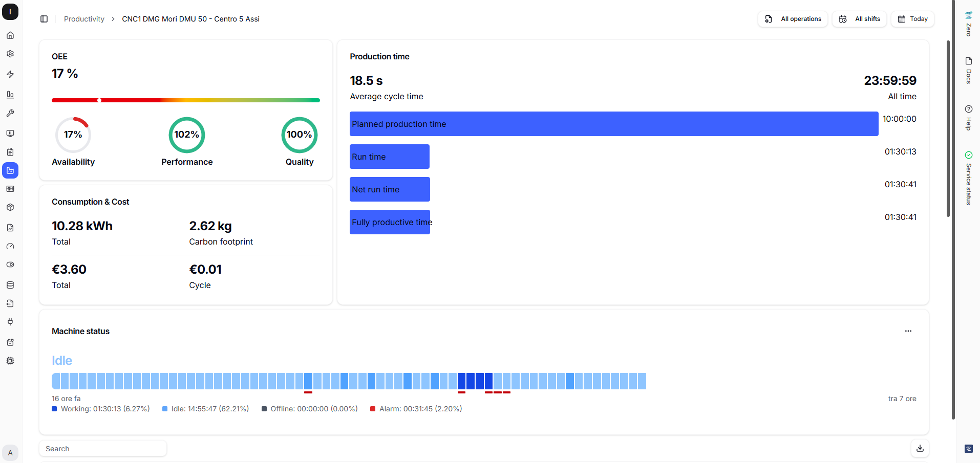Open the Zero panel on right rail
This screenshot has height=463, width=980.
(x=968, y=24)
